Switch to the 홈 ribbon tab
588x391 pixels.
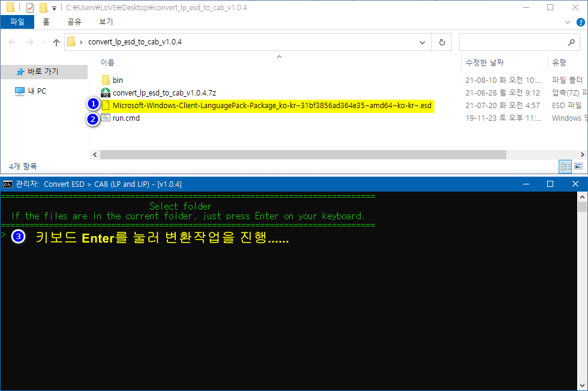point(46,22)
